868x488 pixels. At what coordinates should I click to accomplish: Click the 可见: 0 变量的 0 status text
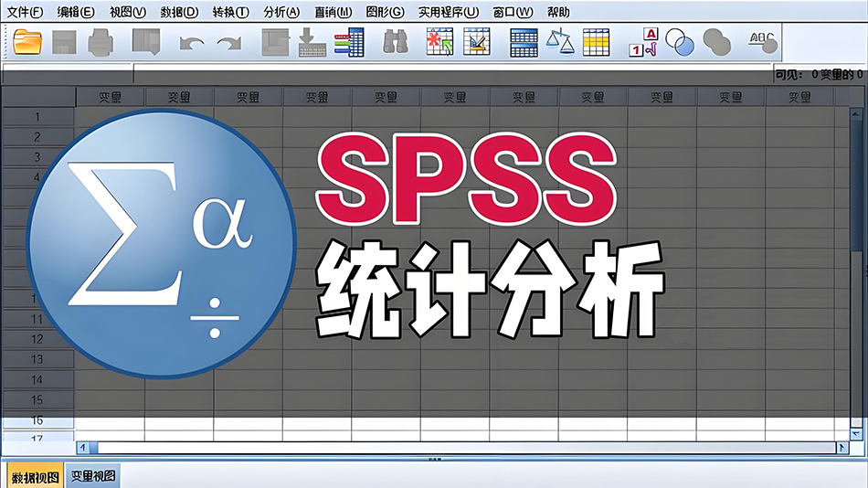tap(819, 74)
